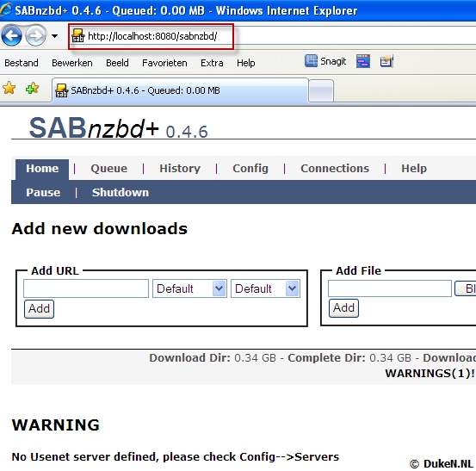Viewport: 476px width, 471px height.
Task: Click the Internet Explorer title bar icon
Action: 6,9
